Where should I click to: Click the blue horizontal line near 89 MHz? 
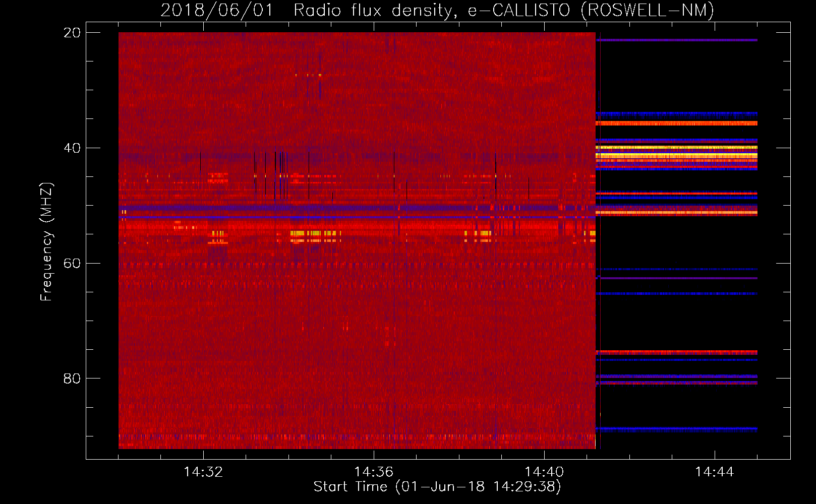(676, 429)
